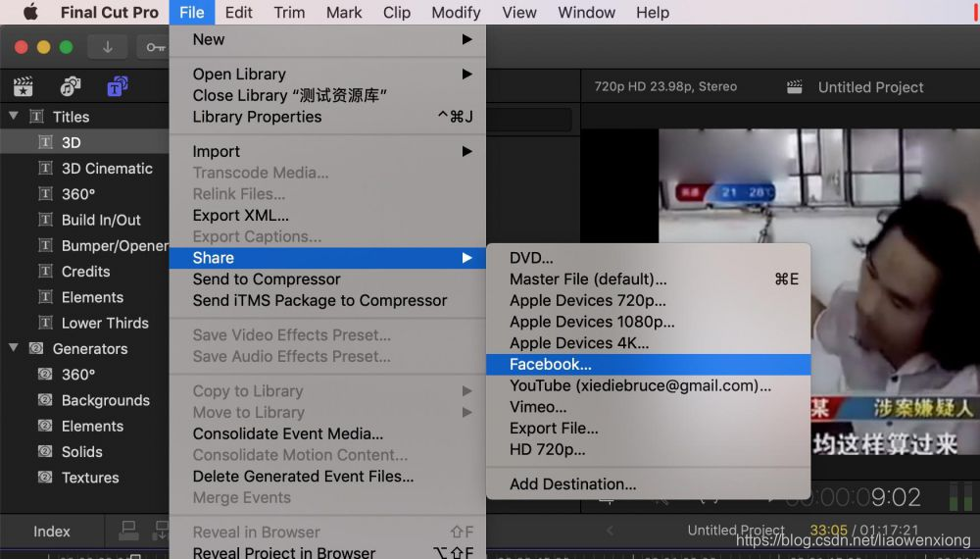Select Apple Devices 1080p... destination
The width and height of the screenshot is (980, 559).
coord(648,322)
